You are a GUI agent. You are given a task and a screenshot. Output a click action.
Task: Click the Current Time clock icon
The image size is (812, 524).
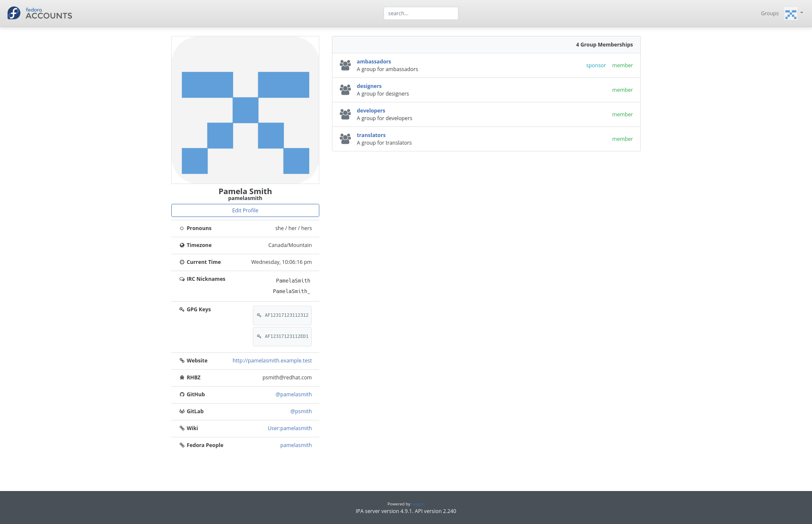(182, 262)
